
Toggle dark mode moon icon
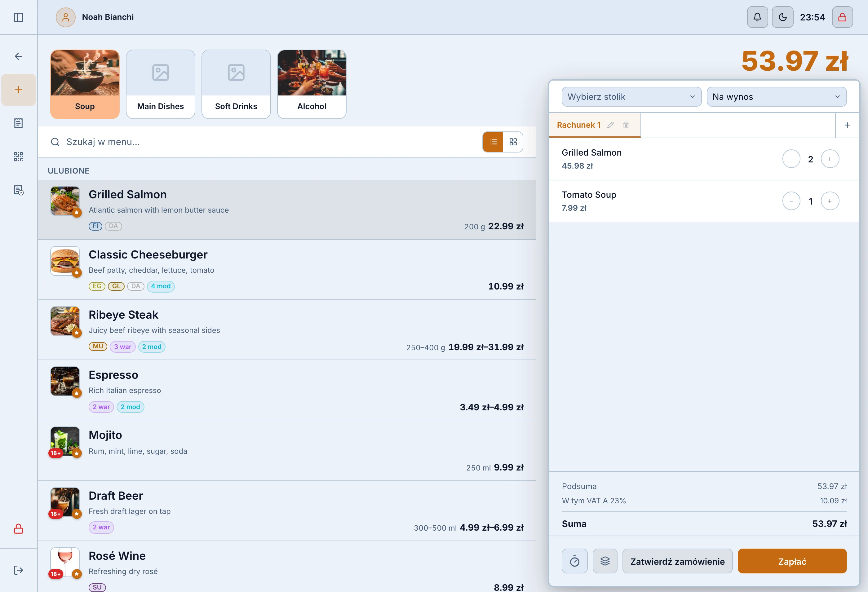[x=782, y=17]
